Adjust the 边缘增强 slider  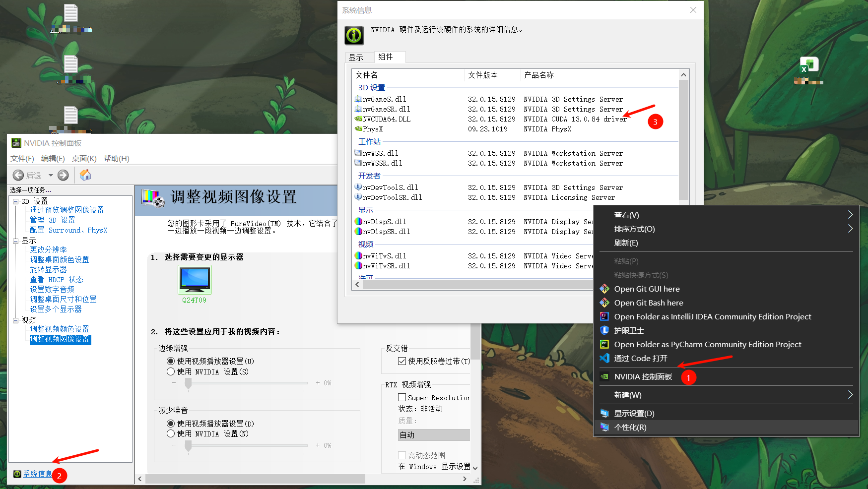[189, 383]
